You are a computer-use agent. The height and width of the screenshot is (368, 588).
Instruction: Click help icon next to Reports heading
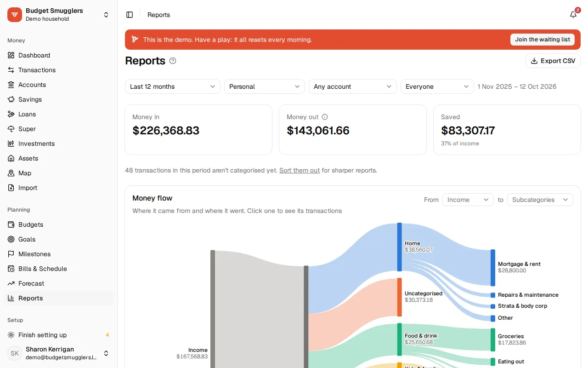[x=173, y=61]
